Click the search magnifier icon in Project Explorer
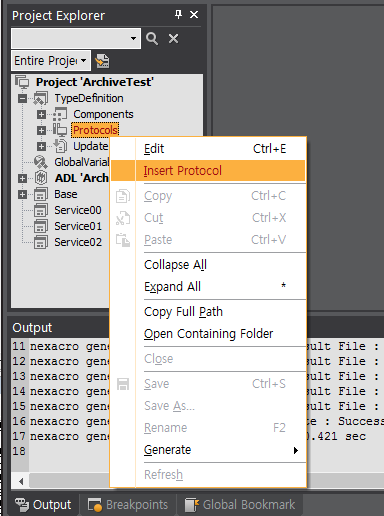This screenshot has height=516, width=384. (x=152, y=39)
